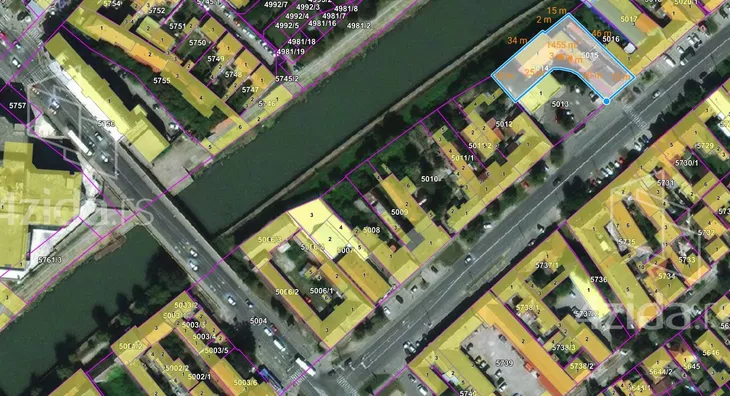Select parcel label 5738/2
730x396 pixels.
click(x=582, y=366)
